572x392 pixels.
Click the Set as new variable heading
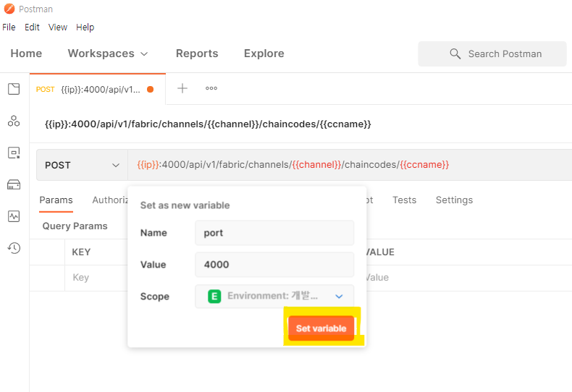tap(185, 205)
